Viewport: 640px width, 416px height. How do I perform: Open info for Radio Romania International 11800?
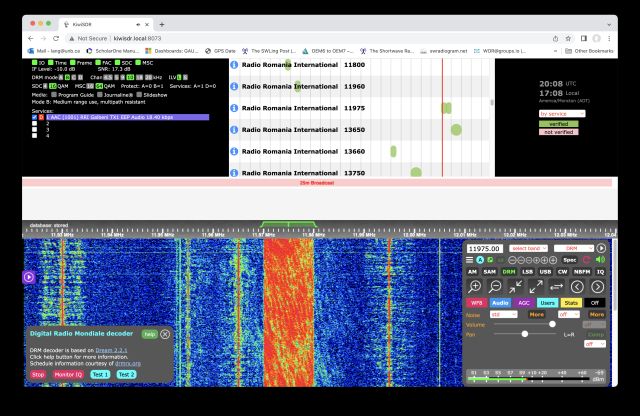(x=234, y=65)
